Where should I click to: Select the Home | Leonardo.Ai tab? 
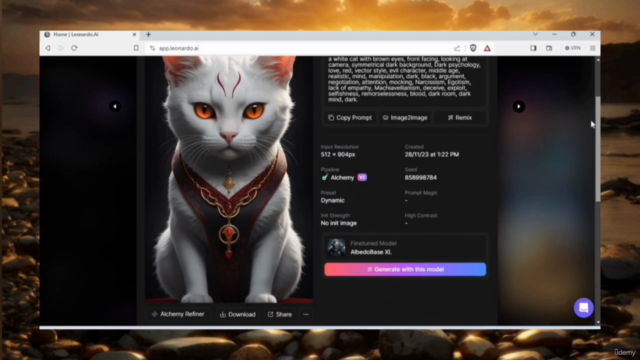click(90, 35)
